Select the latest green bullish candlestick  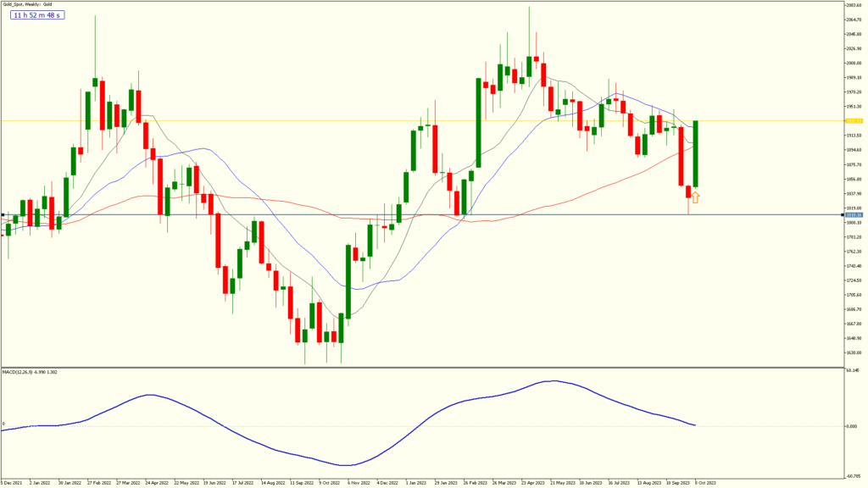click(x=695, y=152)
